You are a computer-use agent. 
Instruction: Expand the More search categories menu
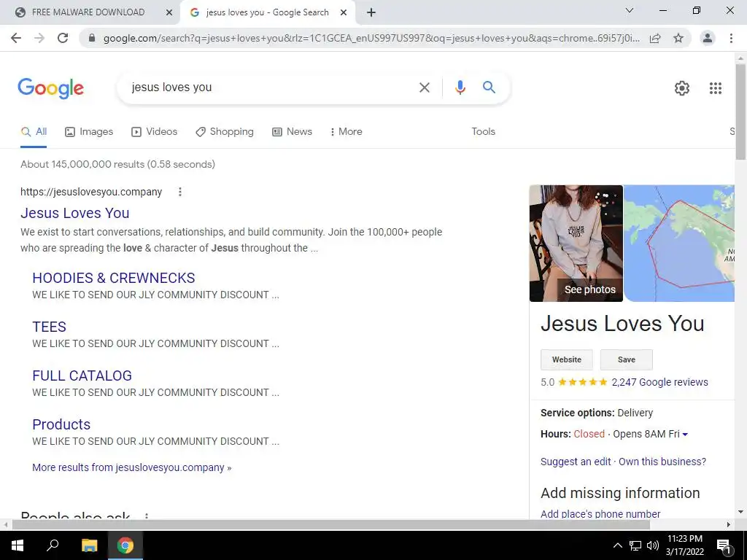347,132
